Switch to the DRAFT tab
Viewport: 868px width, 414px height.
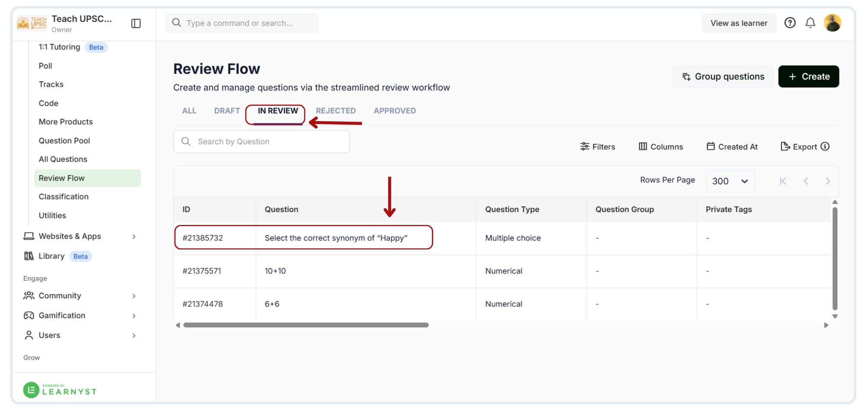click(x=227, y=111)
